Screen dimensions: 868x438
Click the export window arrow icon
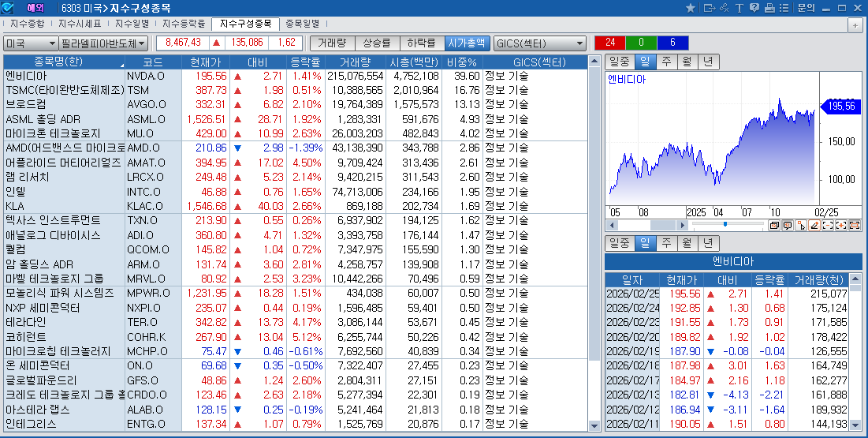click(709, 8)
